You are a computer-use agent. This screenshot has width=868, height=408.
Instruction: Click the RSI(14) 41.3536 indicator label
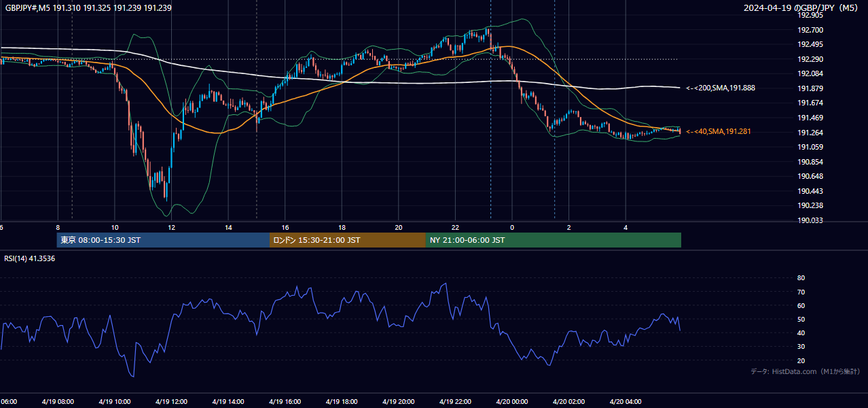(x=30, y=258)
